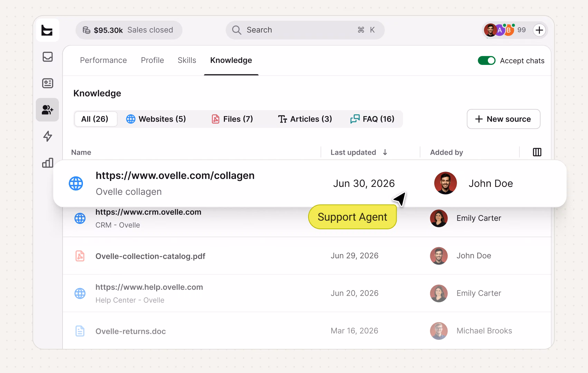The width and height of the screenshot is (588, 373).
Task: Click the magnifier icon in search bar
Action: [x=237, y=30]
